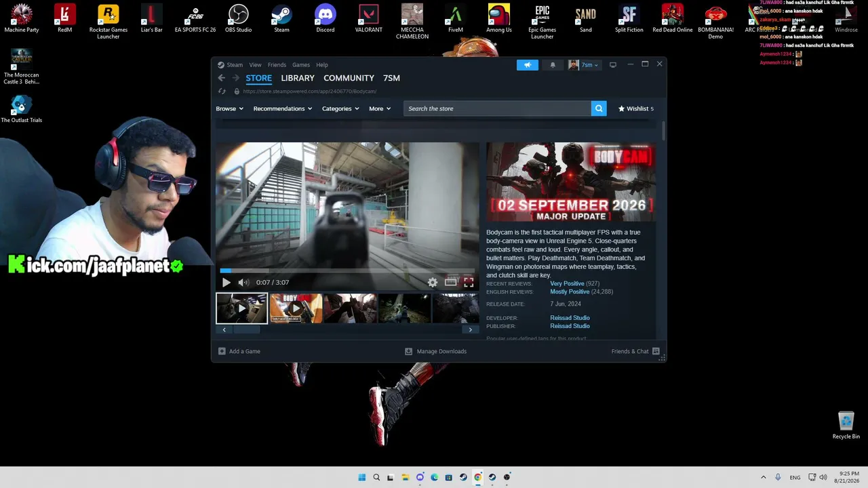The height and width of the screenshot is (488, 868).
Task: Show hidden icons in the system tray
Action: pyautogui.click(x=763, y=477)
